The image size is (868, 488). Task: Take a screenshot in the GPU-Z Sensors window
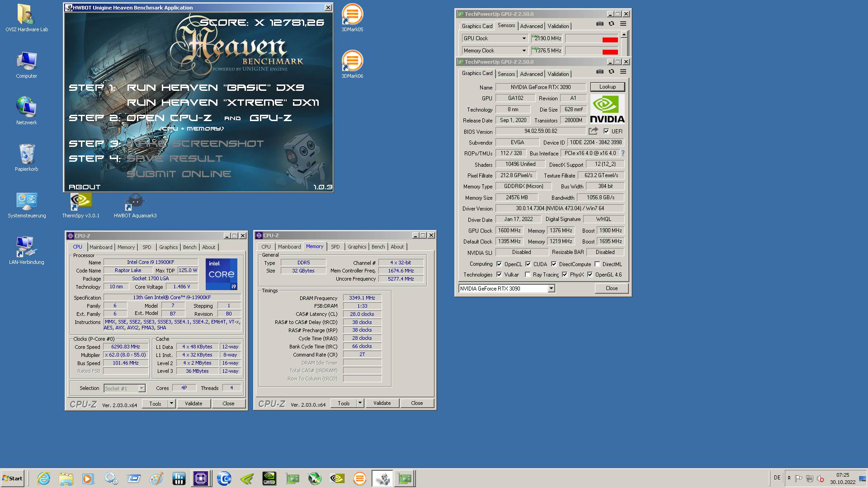tap(599, 23)
